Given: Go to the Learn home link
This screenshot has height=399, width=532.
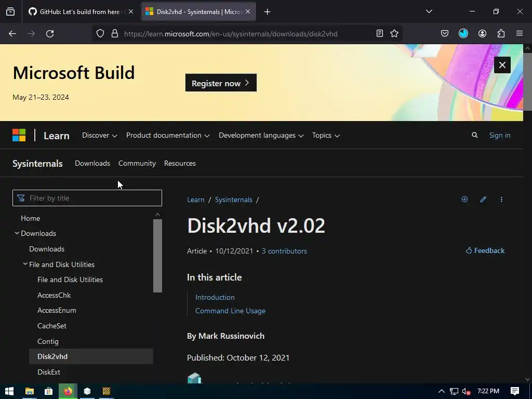Looking at the screenshot, I should 56,136.
